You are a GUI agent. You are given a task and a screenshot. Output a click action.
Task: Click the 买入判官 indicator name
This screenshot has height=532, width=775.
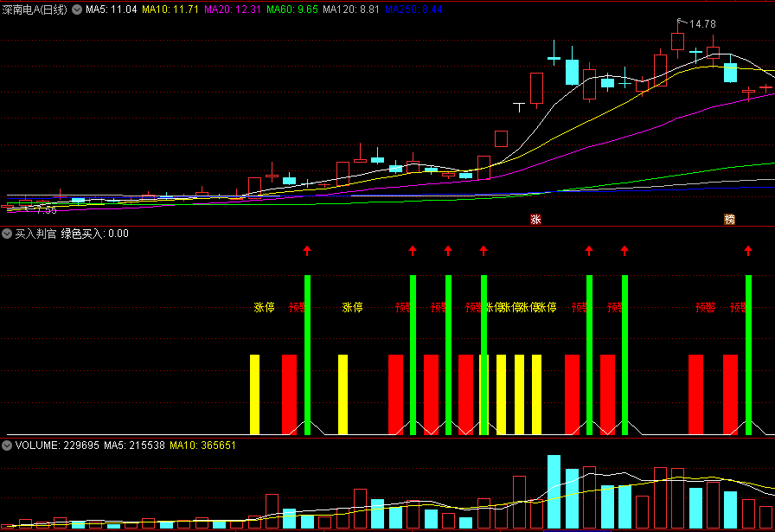(x=35, y=234)
